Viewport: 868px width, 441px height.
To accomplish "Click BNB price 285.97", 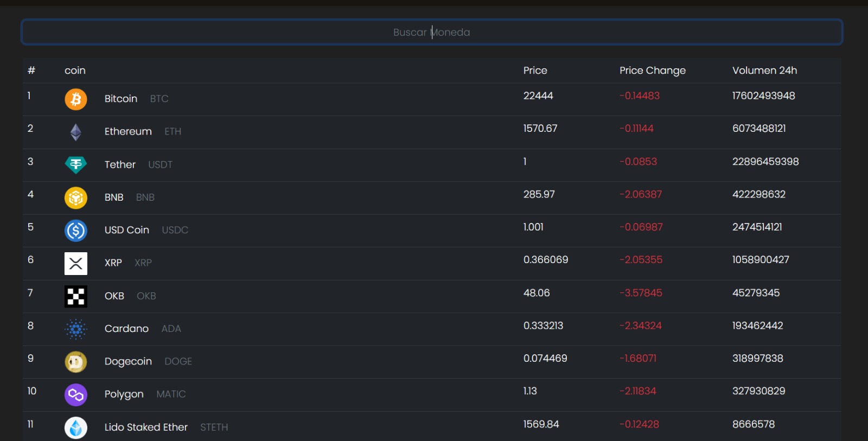I will (539, 194).
